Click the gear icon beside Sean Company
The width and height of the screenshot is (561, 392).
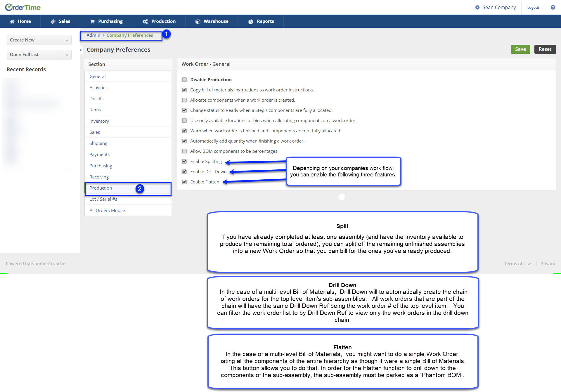point(477,7)
